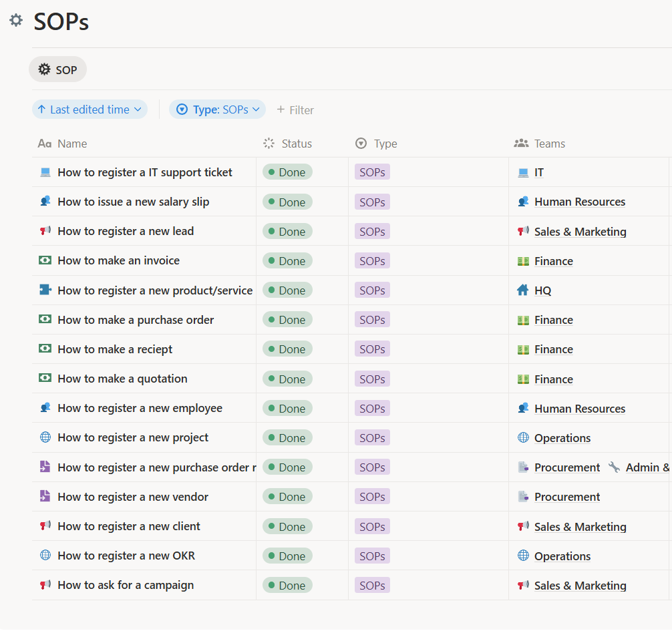The image size is (672, 631).
Task: Click people icon beside issue new salary slip
Action: click(x=45, y=202)
